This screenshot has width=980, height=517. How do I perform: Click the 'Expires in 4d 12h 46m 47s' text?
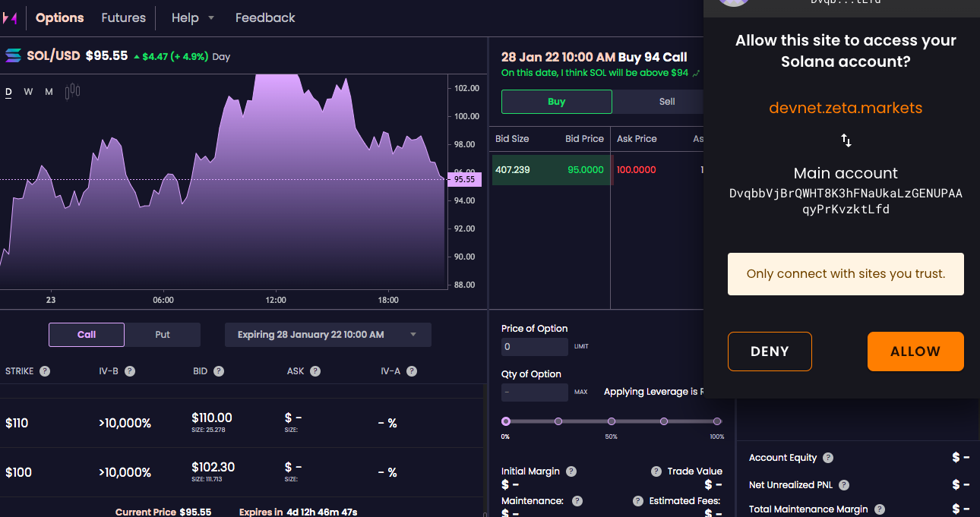click(x=298, y=512)
